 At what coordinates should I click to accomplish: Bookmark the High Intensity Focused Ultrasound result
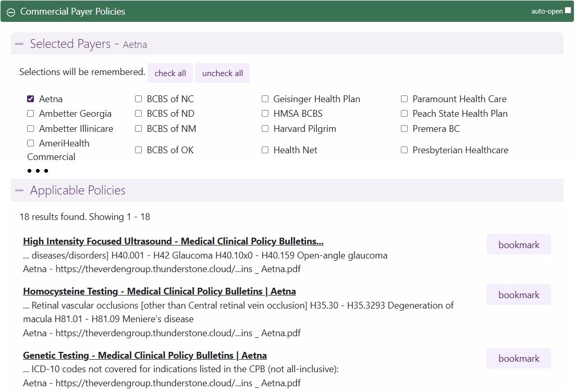pos(519,244)
